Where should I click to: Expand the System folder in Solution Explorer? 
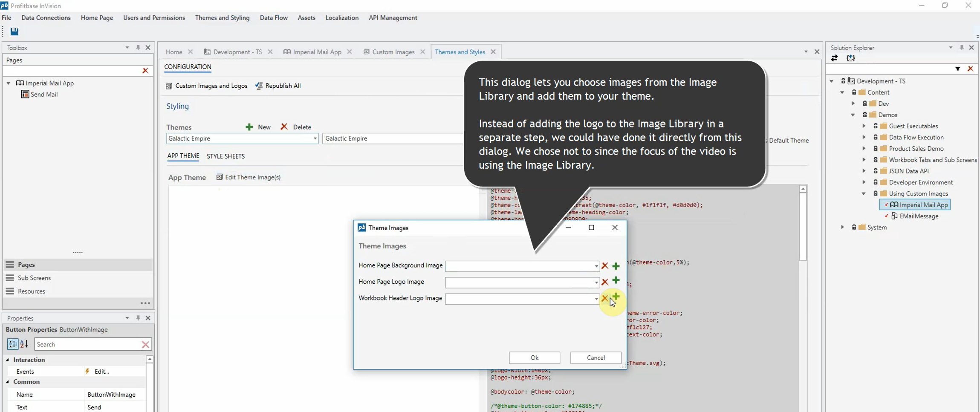tap(842, 228)
